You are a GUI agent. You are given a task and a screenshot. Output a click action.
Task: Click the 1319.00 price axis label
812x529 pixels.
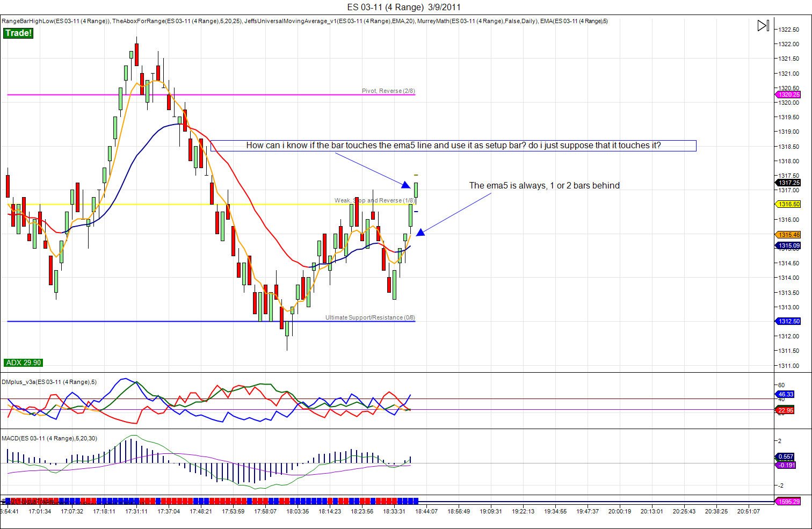(788, 132)
